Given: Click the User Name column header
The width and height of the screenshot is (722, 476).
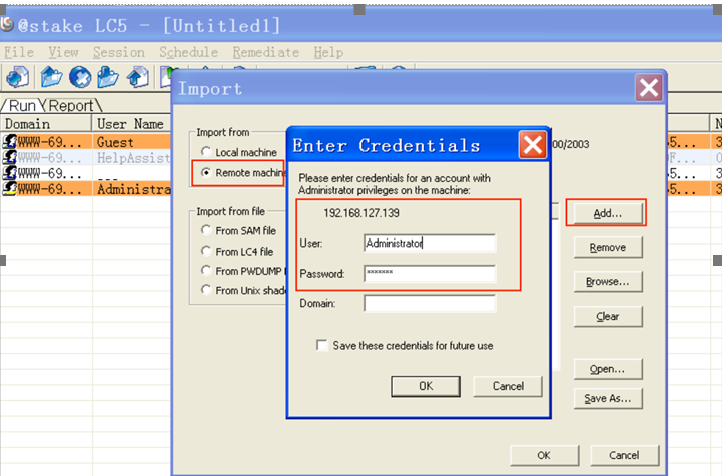Looking at the screenshot, I should (132, 124).
